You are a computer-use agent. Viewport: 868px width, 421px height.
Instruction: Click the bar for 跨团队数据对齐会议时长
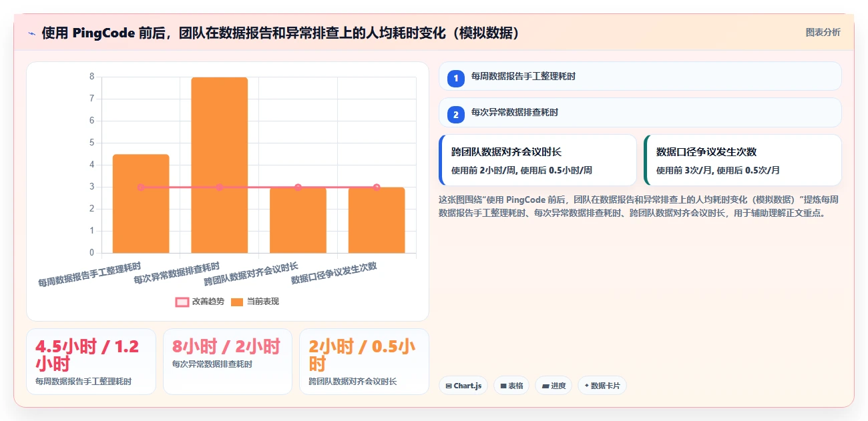pyautogui.click(x=298, y=220)
